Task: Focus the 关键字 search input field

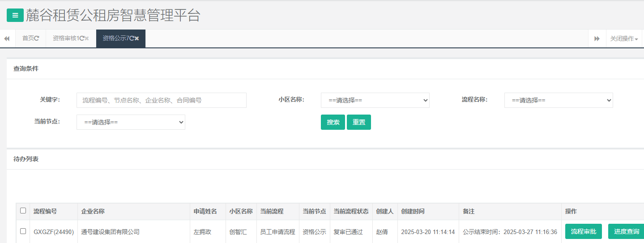Action: 161,100
